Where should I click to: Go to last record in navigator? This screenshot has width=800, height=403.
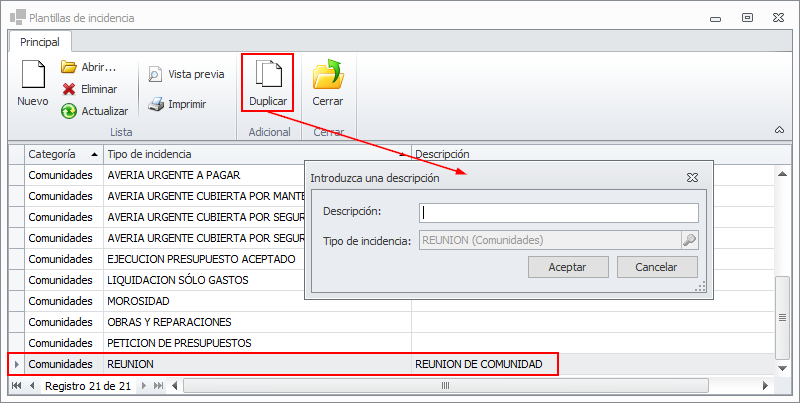tap(159, 386)
